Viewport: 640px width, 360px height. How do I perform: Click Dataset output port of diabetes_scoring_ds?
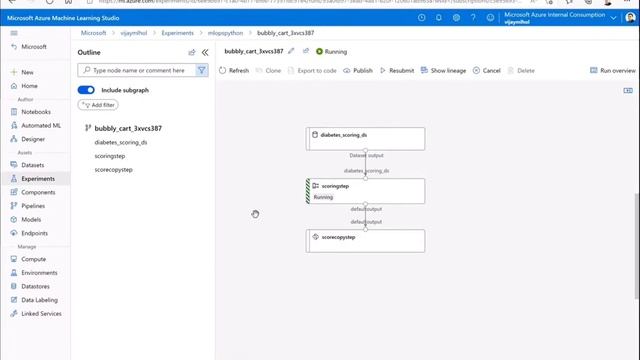tap(365, 151)
